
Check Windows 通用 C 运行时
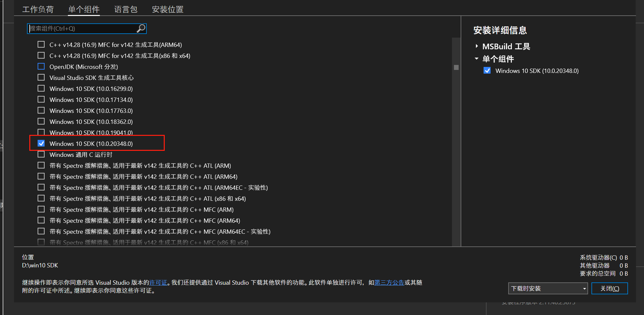pos(41,154)
